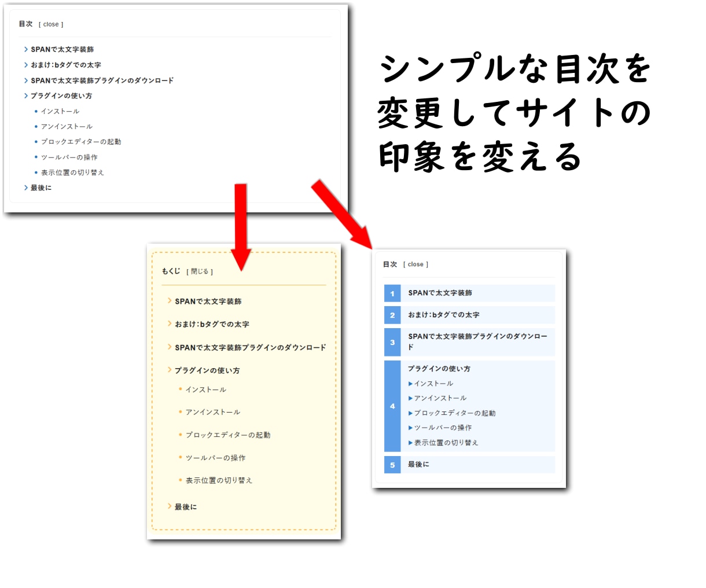
Task: Click blue number 1 badge
Action: point(392,293)
